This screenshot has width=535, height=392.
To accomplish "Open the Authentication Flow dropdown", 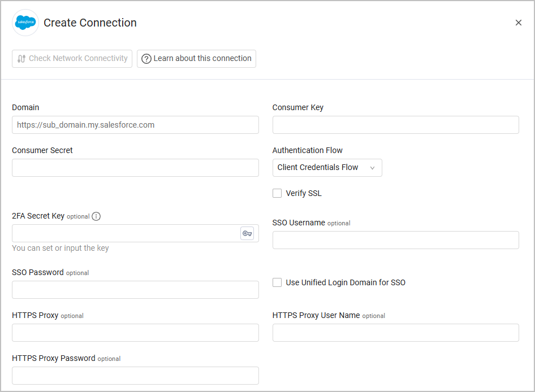I will [327, 168].
